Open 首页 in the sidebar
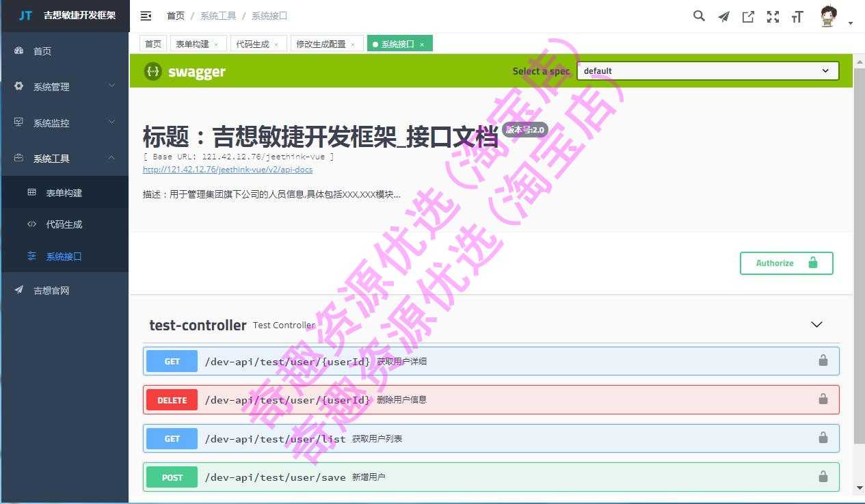 click(x=64, y=51)
